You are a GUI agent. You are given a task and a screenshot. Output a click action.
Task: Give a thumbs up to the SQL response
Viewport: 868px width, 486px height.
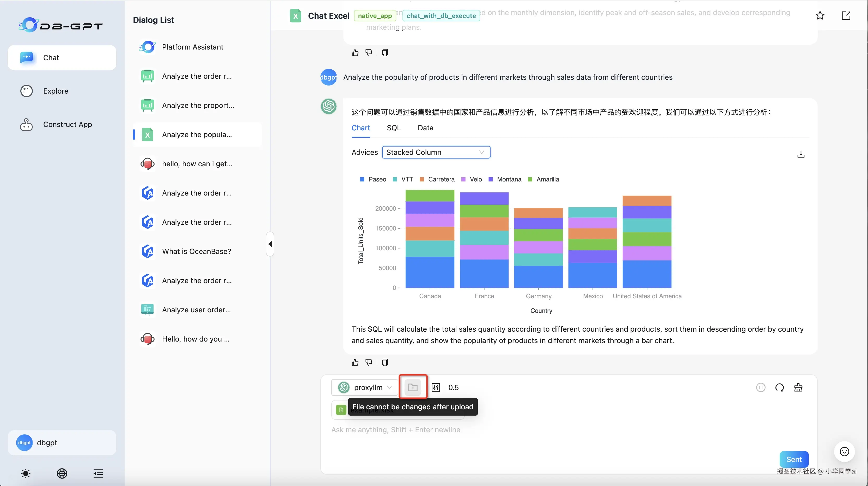tap(355, 362)
